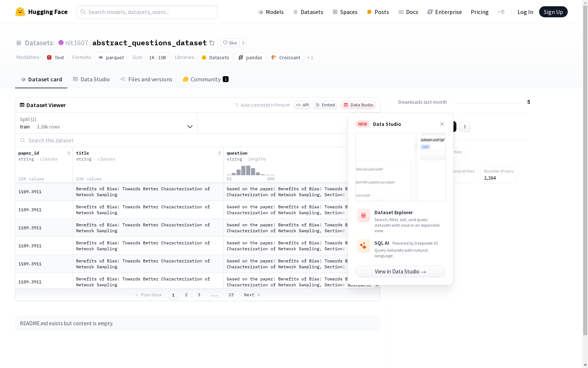Click the Previous page button
This screenshot has height=368, width=588.
tap(148, 295)
